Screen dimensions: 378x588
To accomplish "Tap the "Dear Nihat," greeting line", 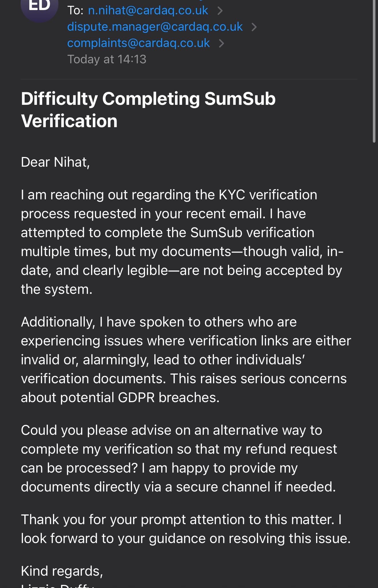I will pos(56,162).
